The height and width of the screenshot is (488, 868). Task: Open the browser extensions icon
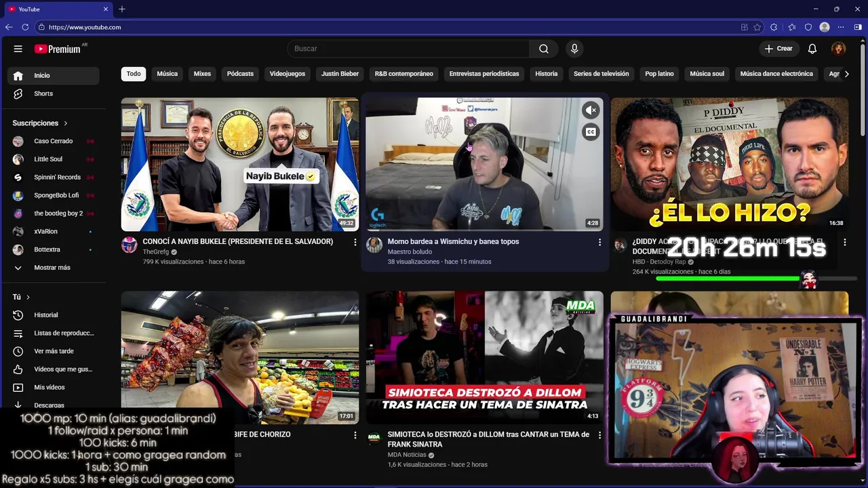pos(774,27)
